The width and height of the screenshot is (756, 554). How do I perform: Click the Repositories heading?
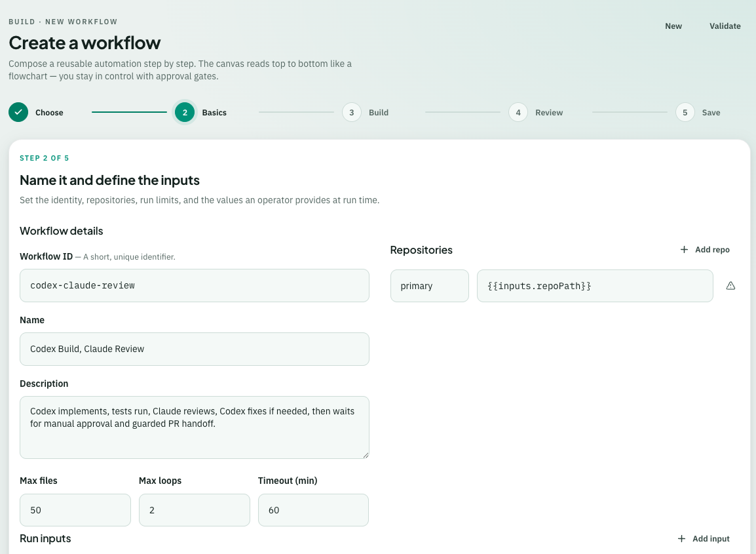(421, 250)
